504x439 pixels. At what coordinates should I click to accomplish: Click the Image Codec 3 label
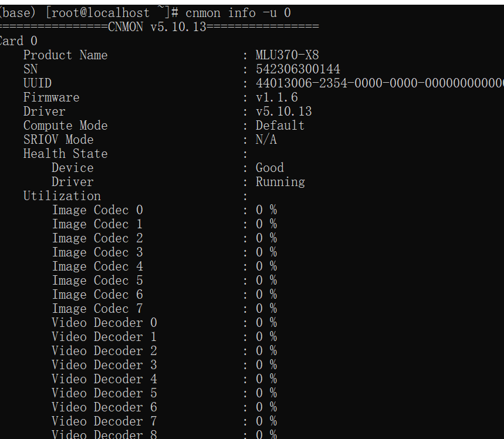click(x=97, y=252)
